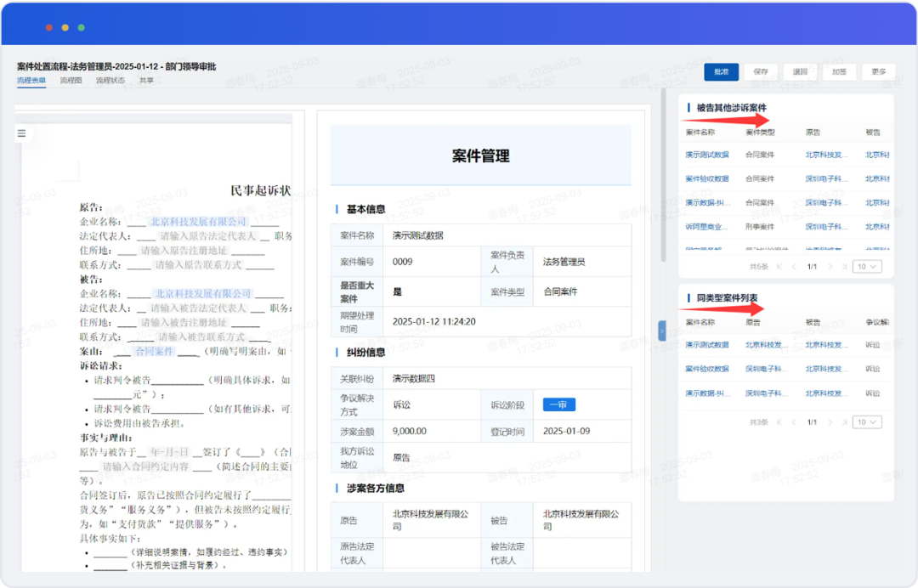Open 演示测试数据 link in 被告其他涉诉案件 list
This screenshot has width=918, height=588.
click(707, 155)
